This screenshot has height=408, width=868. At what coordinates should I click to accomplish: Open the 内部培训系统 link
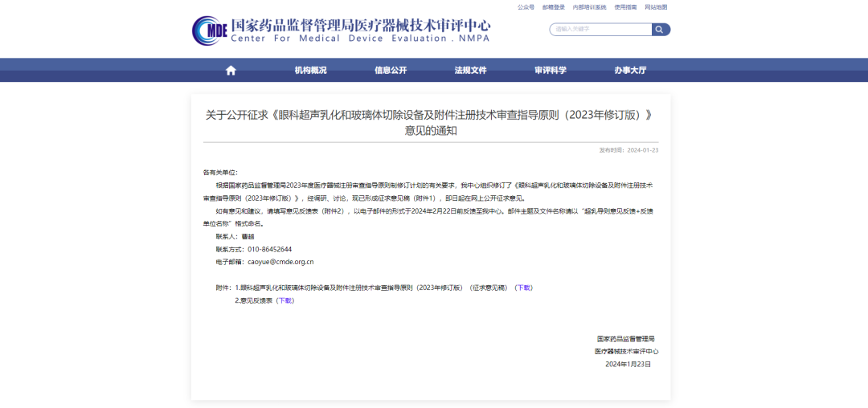click(x=589, y=7)
